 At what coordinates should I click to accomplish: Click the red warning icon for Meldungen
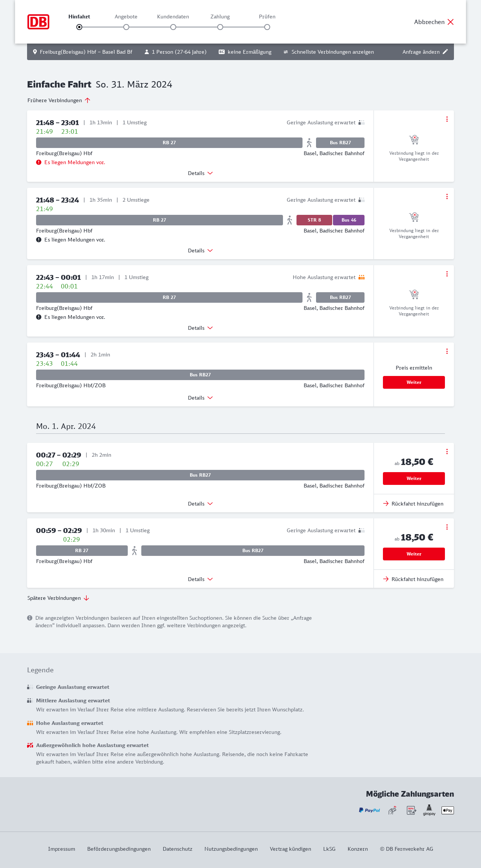tap(39, 162)
